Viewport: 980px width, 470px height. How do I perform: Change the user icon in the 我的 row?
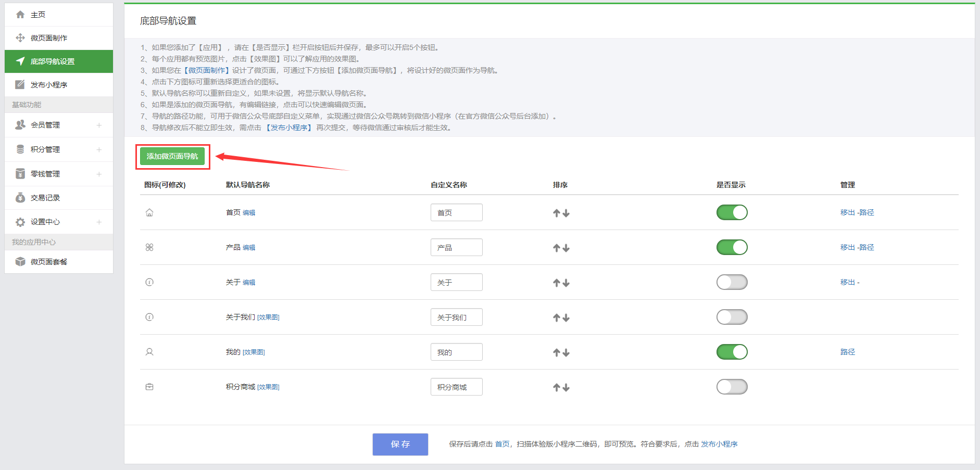(149, 352)
